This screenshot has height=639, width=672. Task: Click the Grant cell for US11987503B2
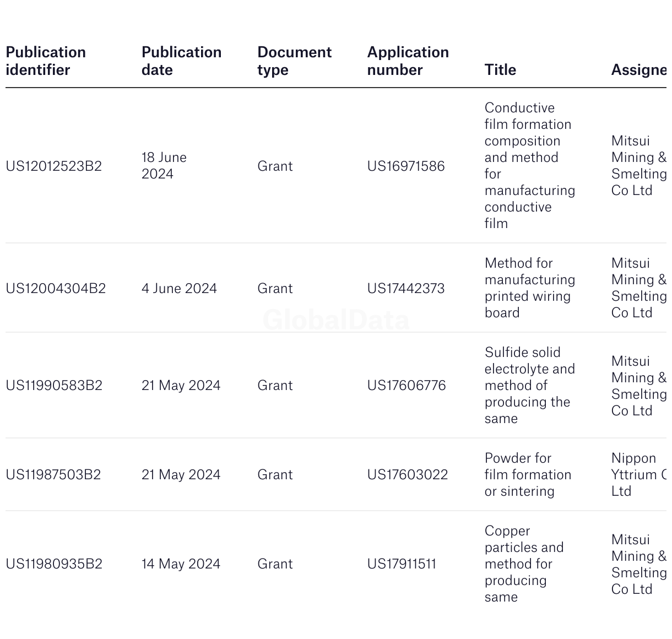tap(275, 475)
